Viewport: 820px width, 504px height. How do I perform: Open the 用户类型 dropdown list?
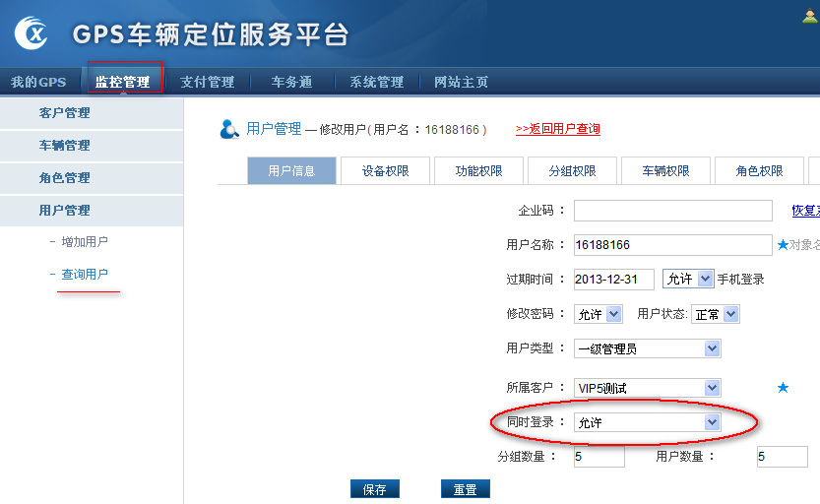(x=647, y=348)
